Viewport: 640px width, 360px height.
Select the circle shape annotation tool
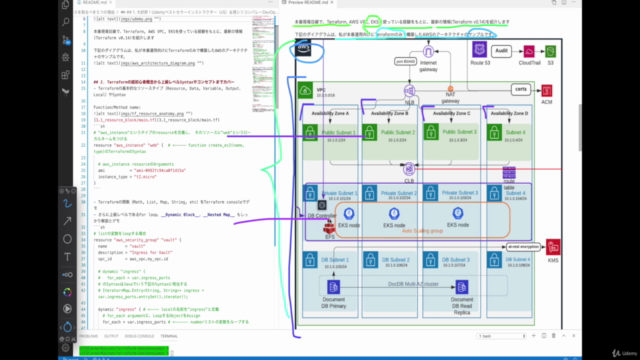point(67,239)
